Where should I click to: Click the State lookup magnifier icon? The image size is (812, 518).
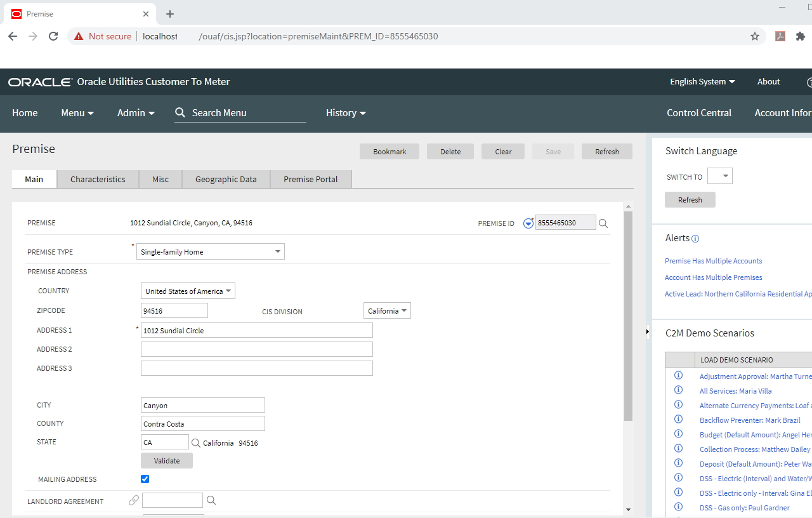[x=196, y=443]
